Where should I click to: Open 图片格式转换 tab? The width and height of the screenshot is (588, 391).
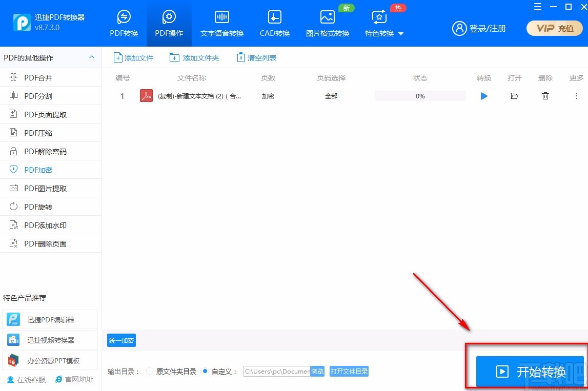[x=328, y=24]
